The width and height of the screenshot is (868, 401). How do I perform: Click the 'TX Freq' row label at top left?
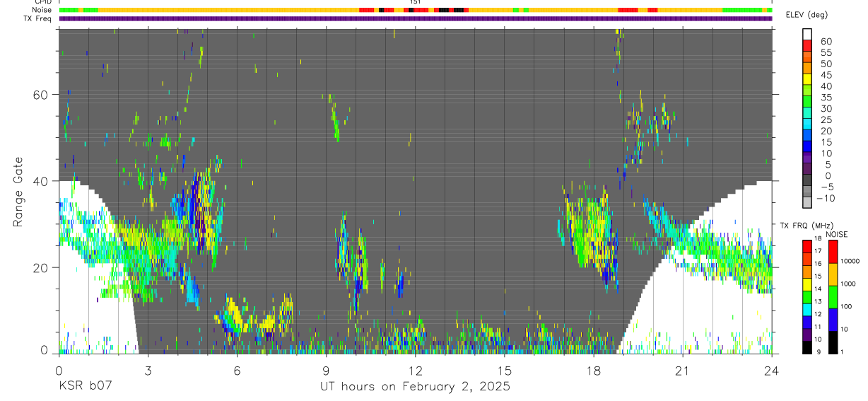click(x=38, y=18)
